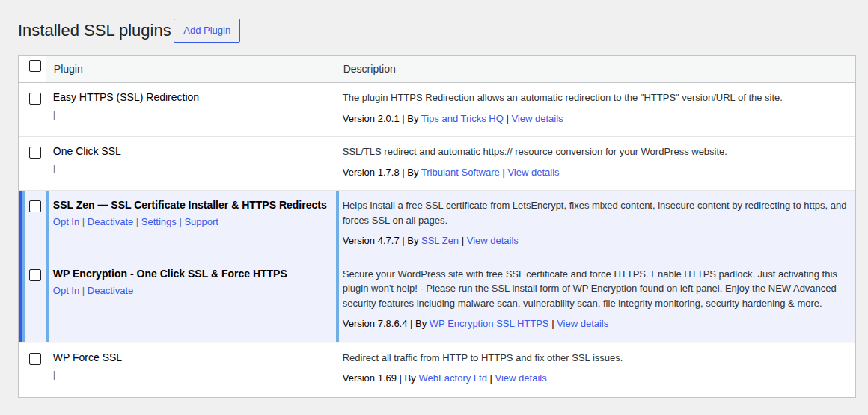The height and width of the screenshot is (415, 868).
Task: Click the Description column header
Action: click(369, 69)
